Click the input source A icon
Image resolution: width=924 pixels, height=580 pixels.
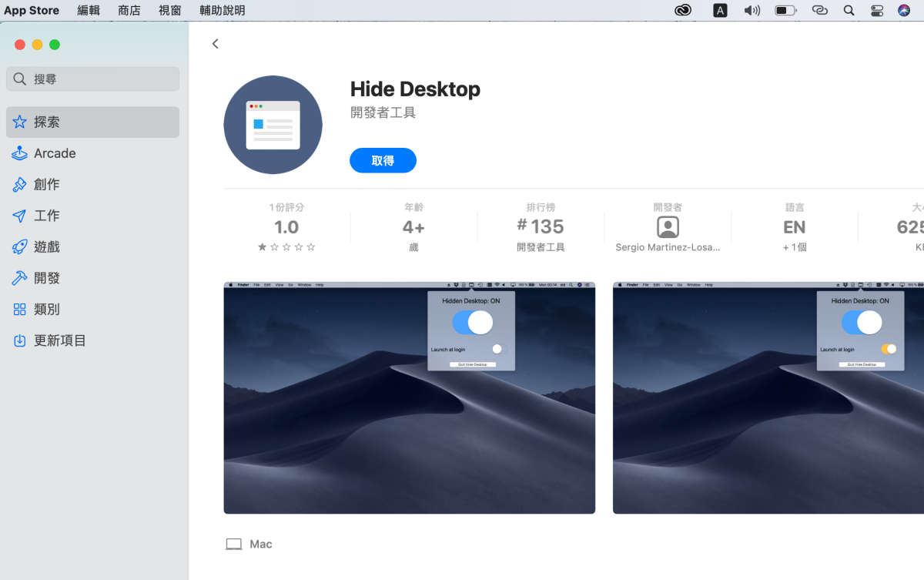(720, 10)
